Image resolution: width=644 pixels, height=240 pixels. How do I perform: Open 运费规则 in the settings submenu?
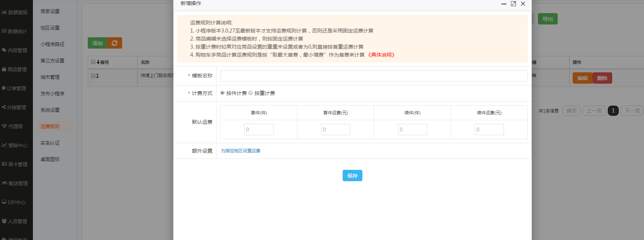click(50, 126)
